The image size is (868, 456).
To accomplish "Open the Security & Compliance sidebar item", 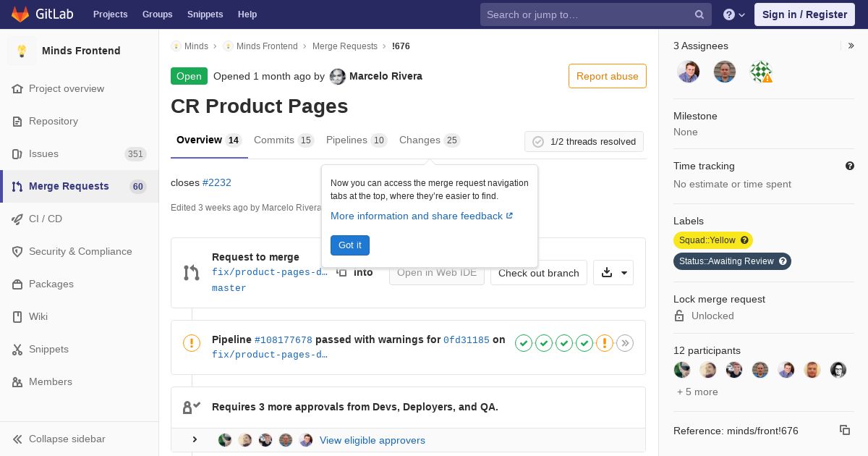I will (80, 251).
